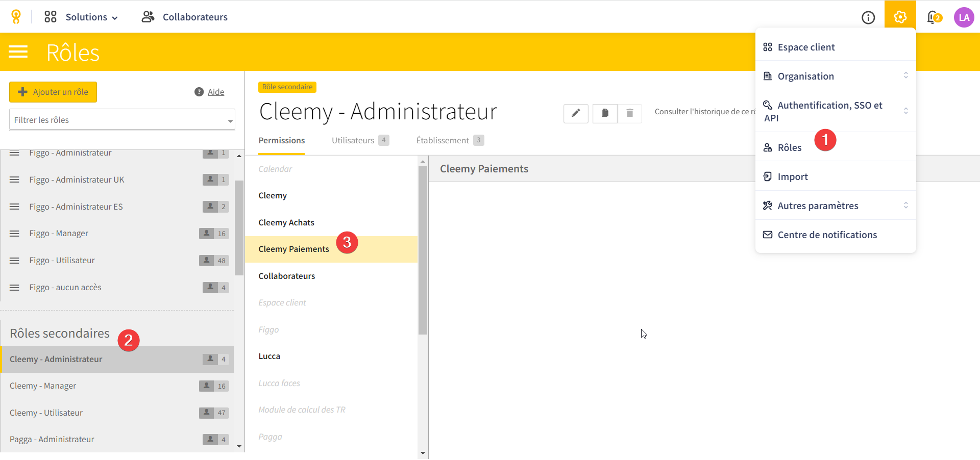
Task: Click user count badge of Figgo - Utilisateur
Action: coord(214,261)
